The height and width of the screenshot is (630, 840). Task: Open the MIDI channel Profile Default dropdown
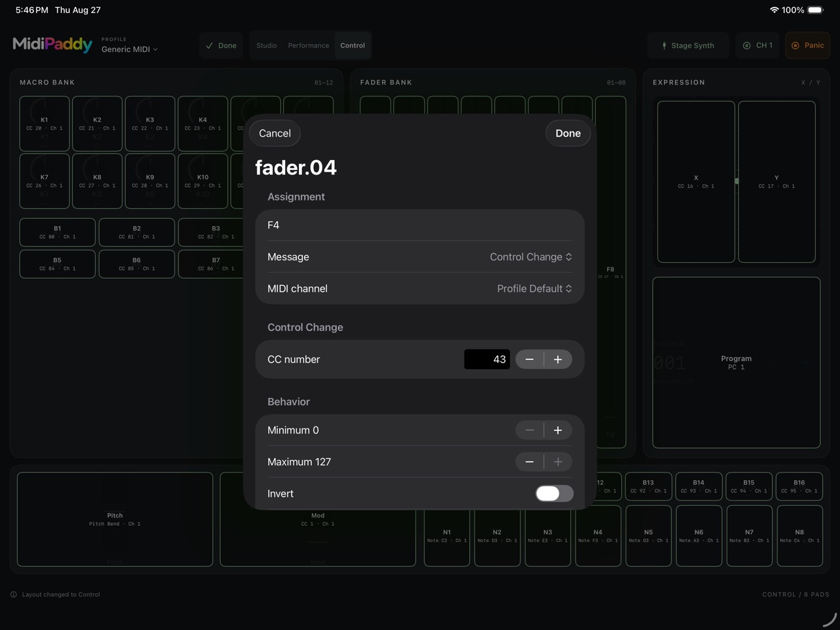[x=534, y=288]
